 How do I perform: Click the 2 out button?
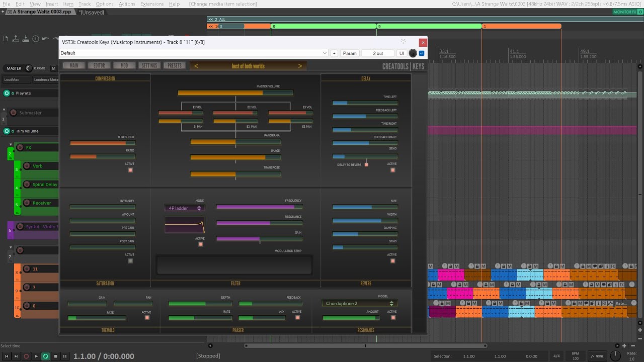pyautogui.click(x=378, y=53)
